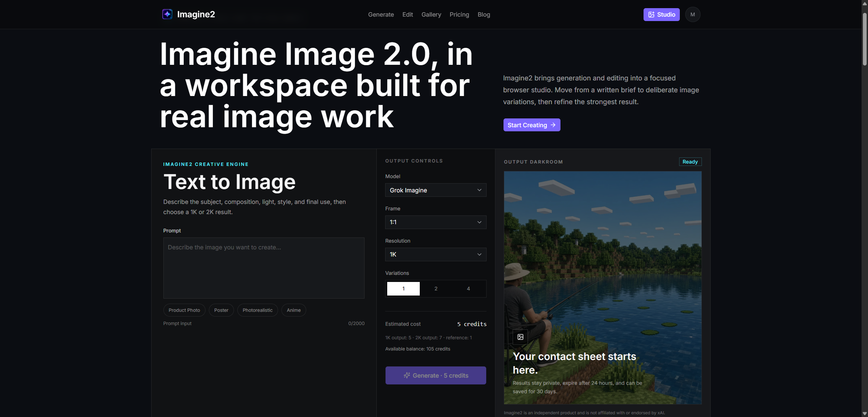Viewport: 868px width, 417px height.
Task: Open the Frame dropdown showing 1:1
Action: 436,222
